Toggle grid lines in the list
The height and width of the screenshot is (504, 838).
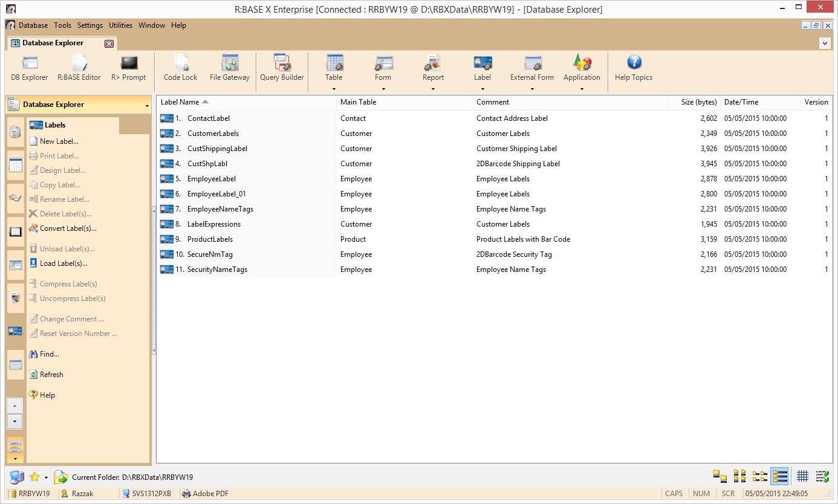point(802,476)
